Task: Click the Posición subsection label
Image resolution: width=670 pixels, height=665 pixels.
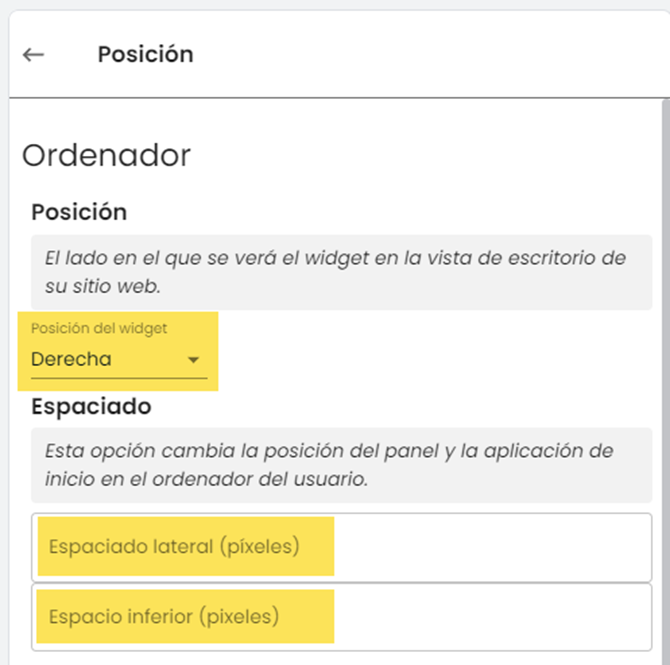Action: 79,212
